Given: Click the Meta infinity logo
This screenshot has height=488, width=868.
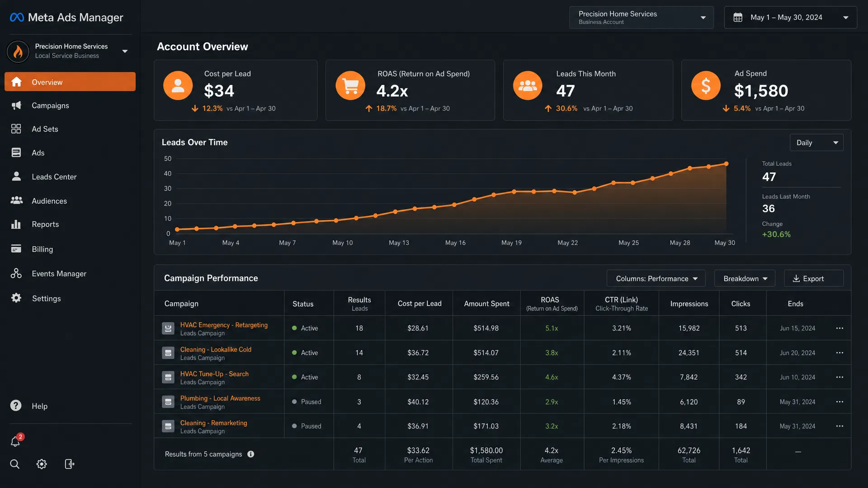Looking at the screenshot, I should [17, 17].
